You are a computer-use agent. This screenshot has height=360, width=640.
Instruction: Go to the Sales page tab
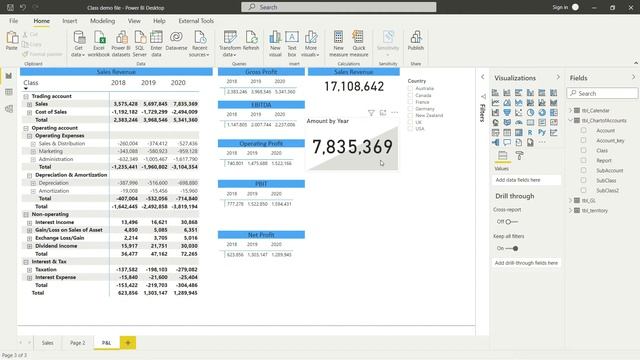[48, 343]
